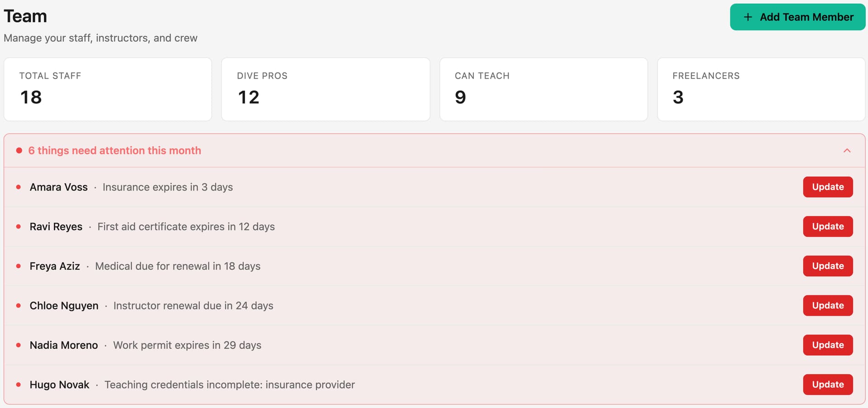Click the name Amara Voss
Screen dimensions: 868x408
(x=59, y=187)
